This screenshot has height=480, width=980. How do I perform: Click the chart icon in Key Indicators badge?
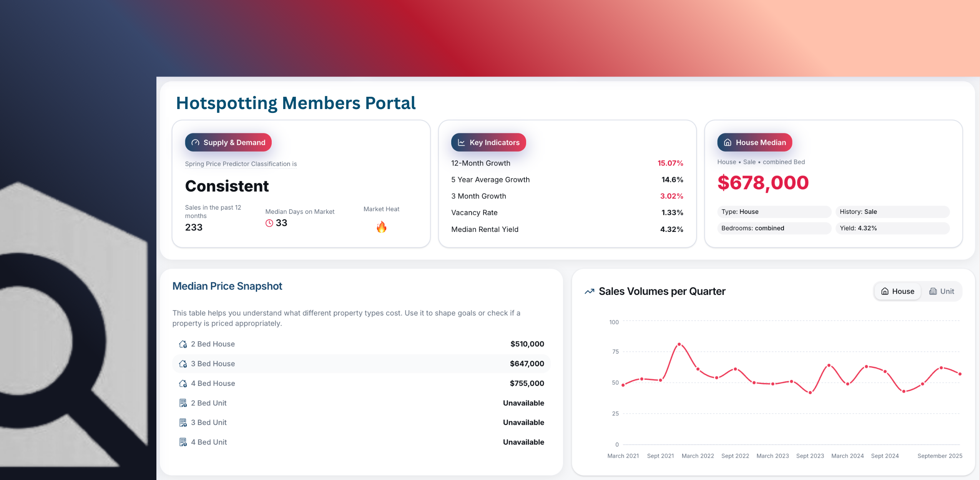[x=461, y=142]
